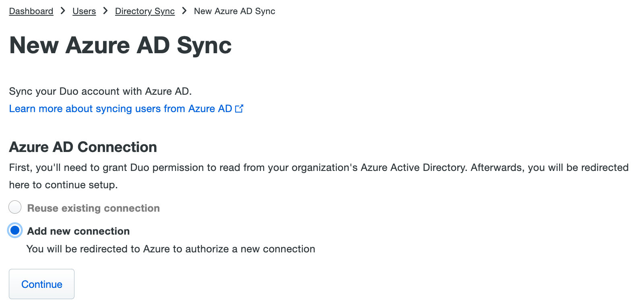The height and width of the screenshot is (308, 644).
Task: Click chevron between Dashboard and Users
Action: (x=63, y=11)
